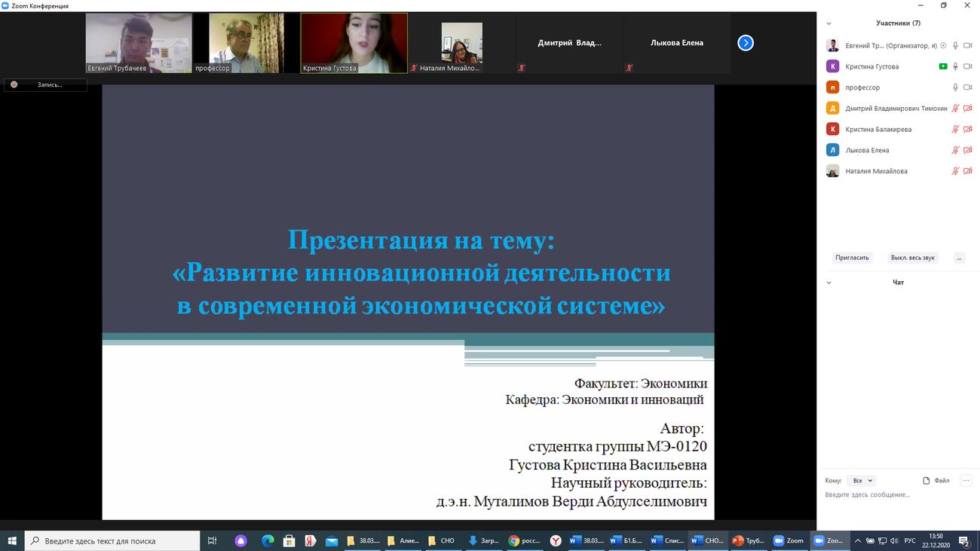This screenshot has height=551, width=980.
Task: Click the next arrow in video gallery strip
Action: [746, 43]
